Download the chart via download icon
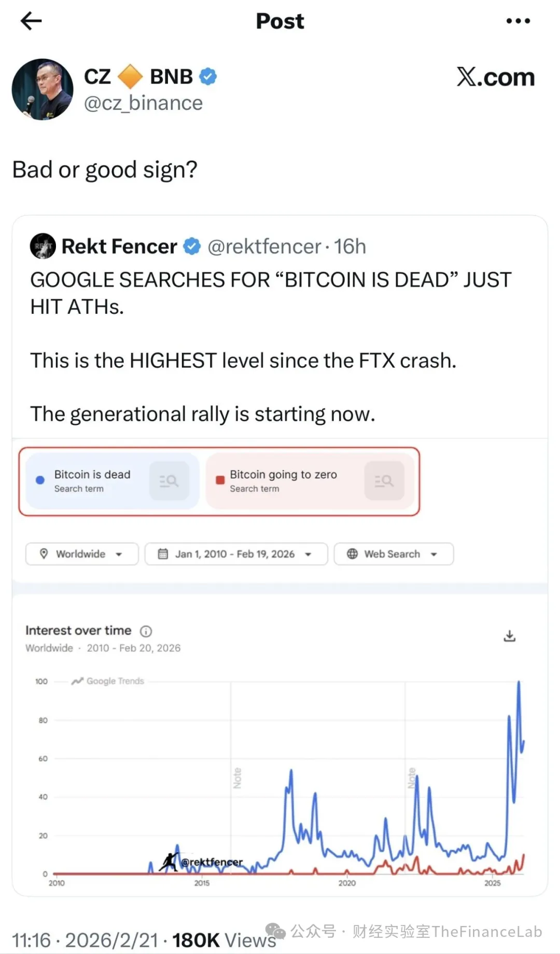 pos(510,636)
